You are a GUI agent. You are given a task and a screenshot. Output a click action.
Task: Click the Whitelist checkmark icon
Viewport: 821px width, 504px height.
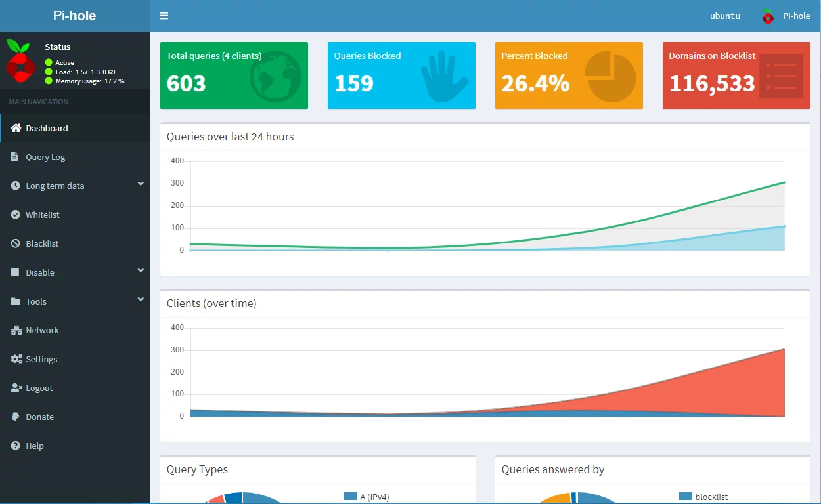16,215
